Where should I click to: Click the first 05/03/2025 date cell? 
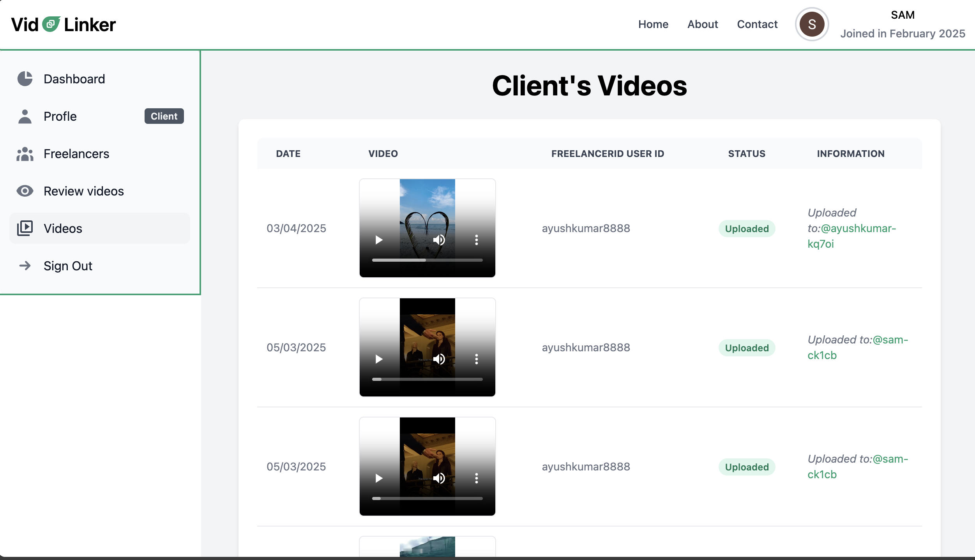(296, 347)
